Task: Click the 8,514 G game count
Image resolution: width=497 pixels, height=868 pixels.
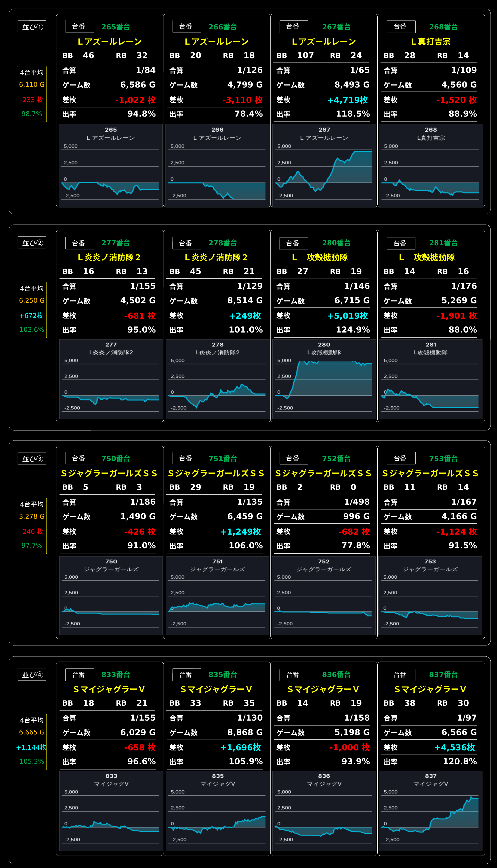Action: (245, 301)
